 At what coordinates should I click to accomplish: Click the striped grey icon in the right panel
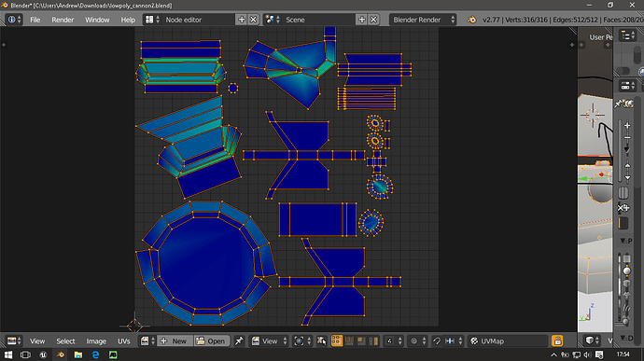pyautogui.click(x=623, y=193)
